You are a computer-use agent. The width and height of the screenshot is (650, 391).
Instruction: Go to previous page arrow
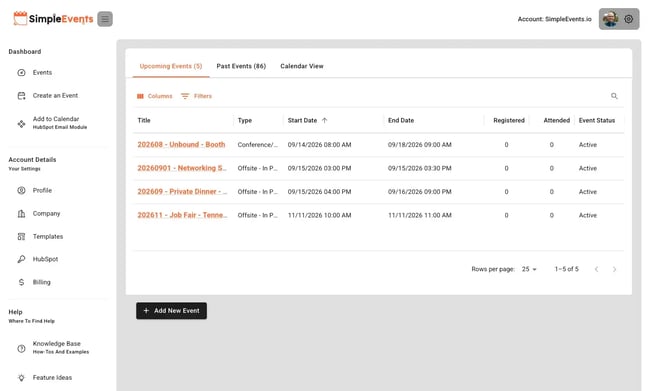point(596,269)
